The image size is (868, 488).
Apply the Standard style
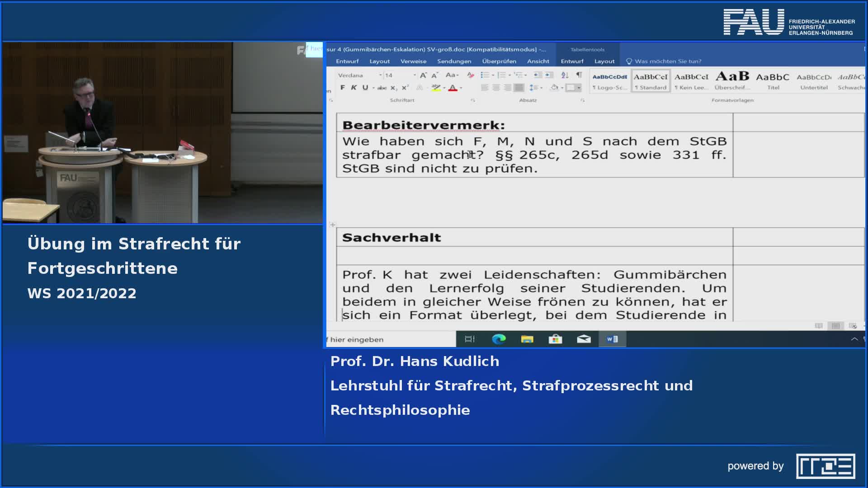click(651, 81)
